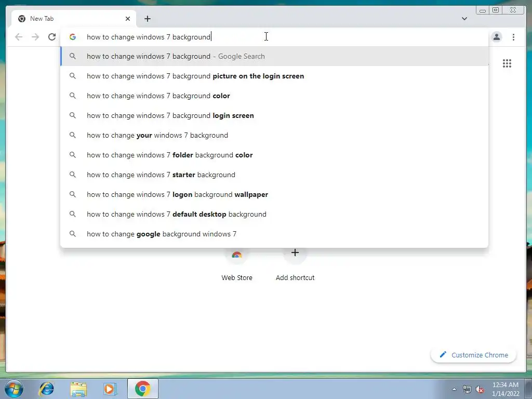Select the 'folder background color' suggestion
Viewport: 532px width, 399px height.
[274, 155]
